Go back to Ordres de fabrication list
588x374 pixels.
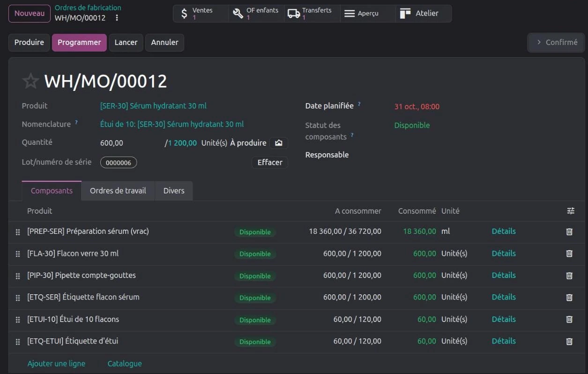[88, 7]
